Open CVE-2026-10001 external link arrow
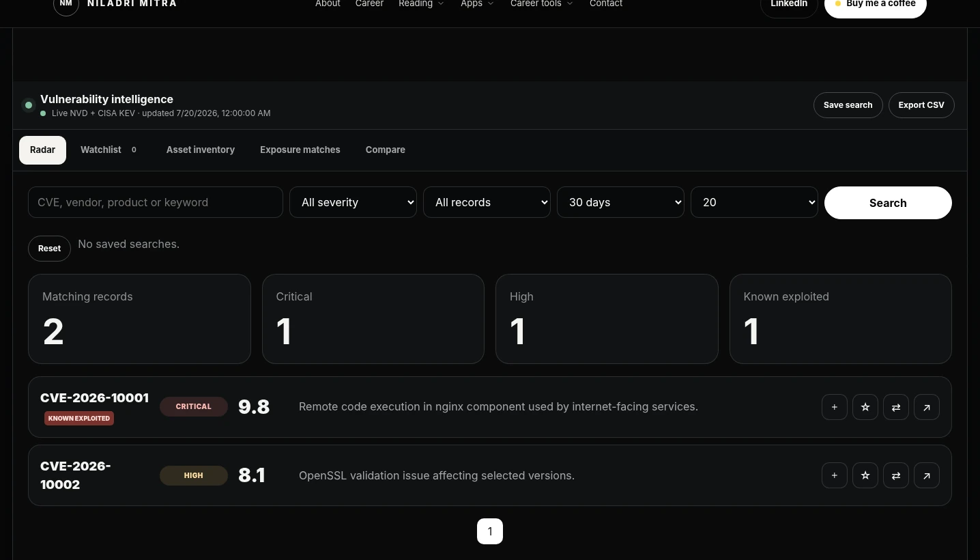The height and width of the screenshot is (560, 980). pyautogui.click(x=926, y=407)
